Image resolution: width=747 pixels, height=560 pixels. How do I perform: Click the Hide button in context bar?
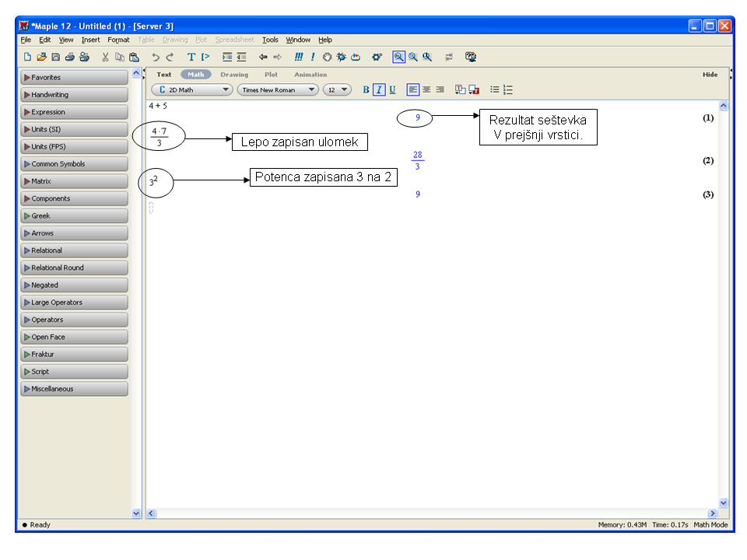coord(710,75)
